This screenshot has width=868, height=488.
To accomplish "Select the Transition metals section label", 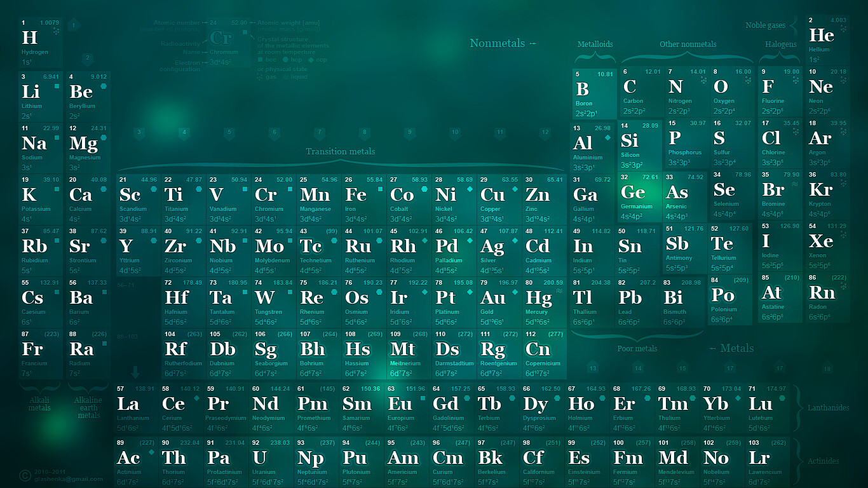I will coord(341,152).
